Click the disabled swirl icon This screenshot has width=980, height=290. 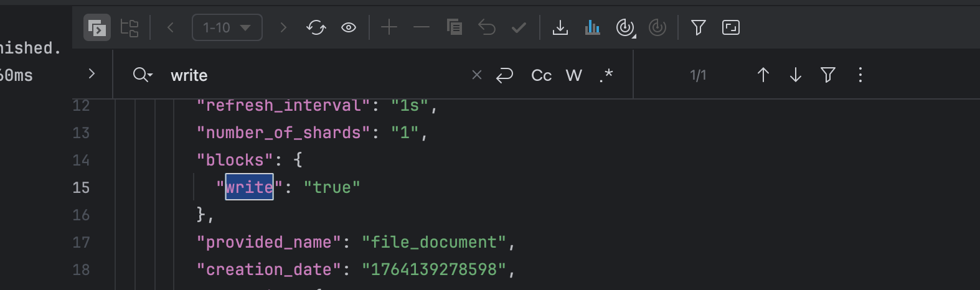(x=657, y=27)
